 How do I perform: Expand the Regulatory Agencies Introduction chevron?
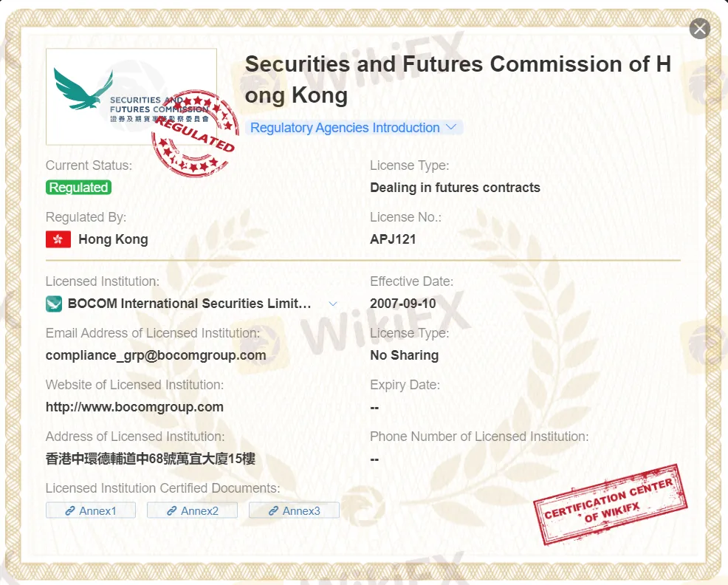click(452, 127)
